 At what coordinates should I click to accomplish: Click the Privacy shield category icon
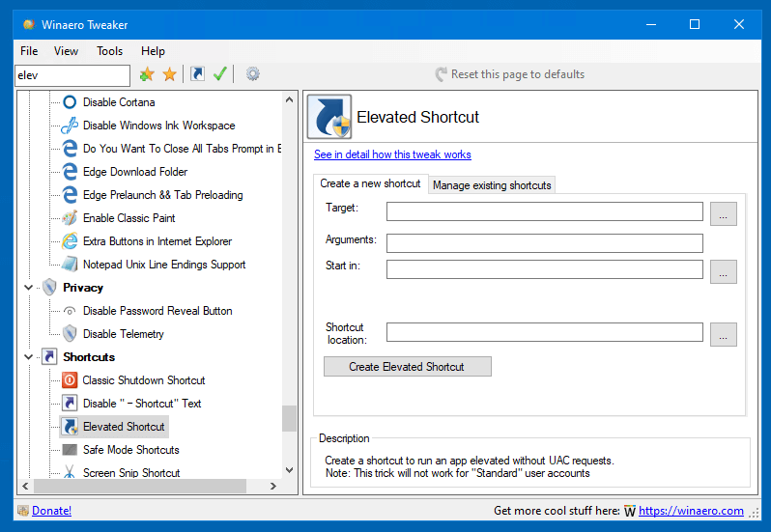[x=49, y=288]
